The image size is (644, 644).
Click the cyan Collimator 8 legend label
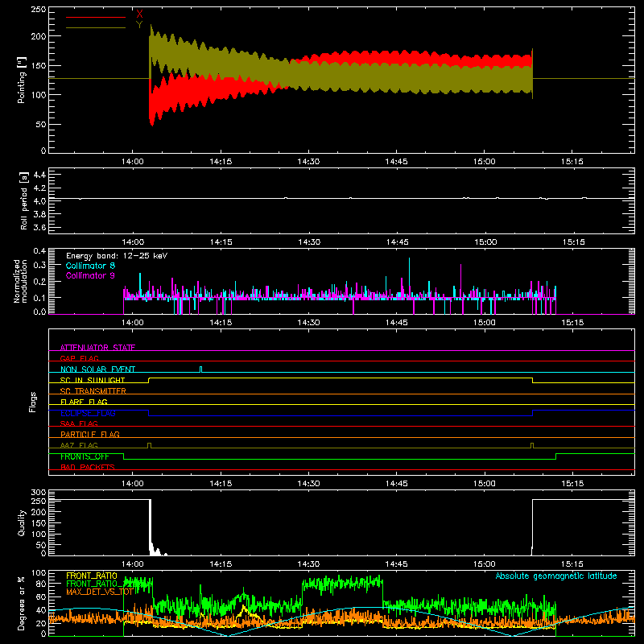tap(90, 266)
